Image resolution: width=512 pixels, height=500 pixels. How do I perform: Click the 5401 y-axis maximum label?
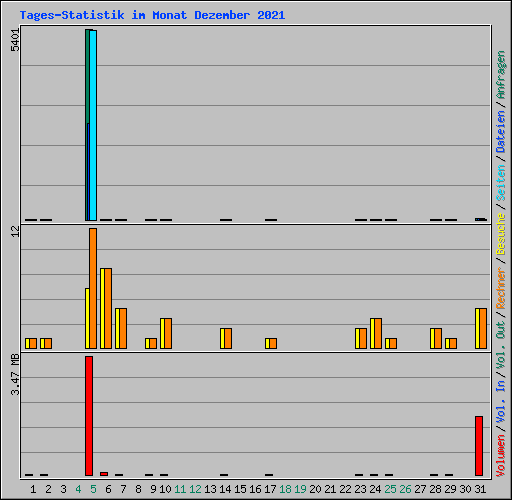[x=15, y=40]
